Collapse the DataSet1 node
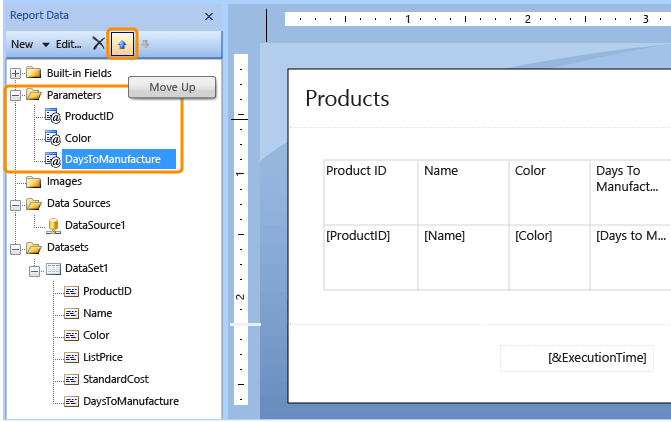 [34, 271]
